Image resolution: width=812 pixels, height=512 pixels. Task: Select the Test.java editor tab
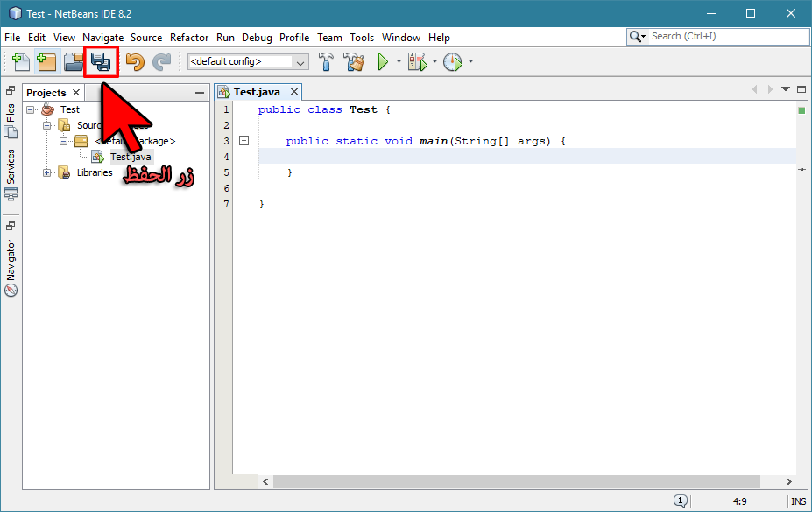coord(257,92)
